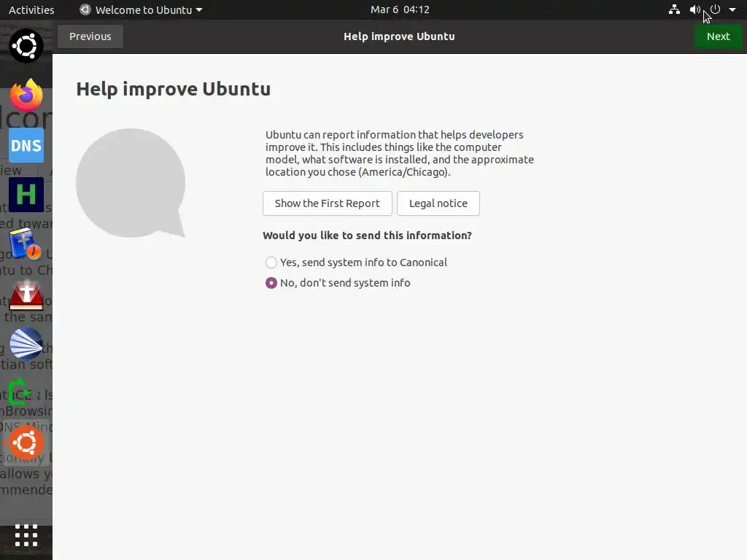Click Show the First Report

pos(328,203)
